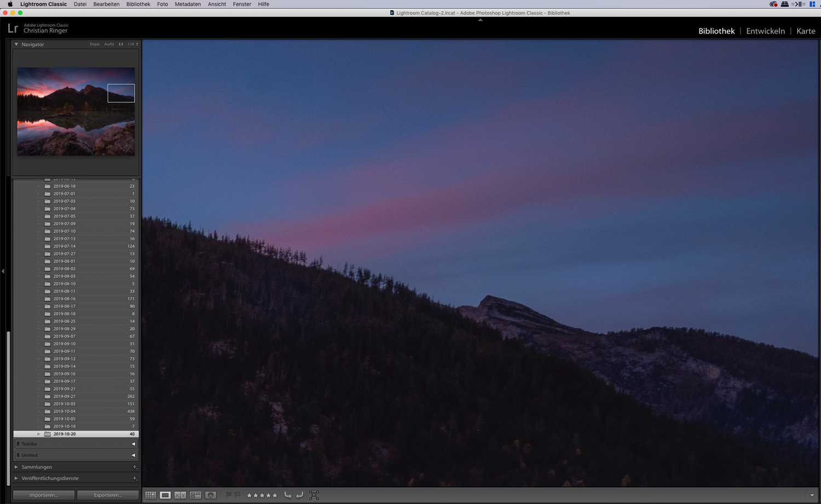
Task: Mark photo as rejected flag
Action: tap(238, 495)
